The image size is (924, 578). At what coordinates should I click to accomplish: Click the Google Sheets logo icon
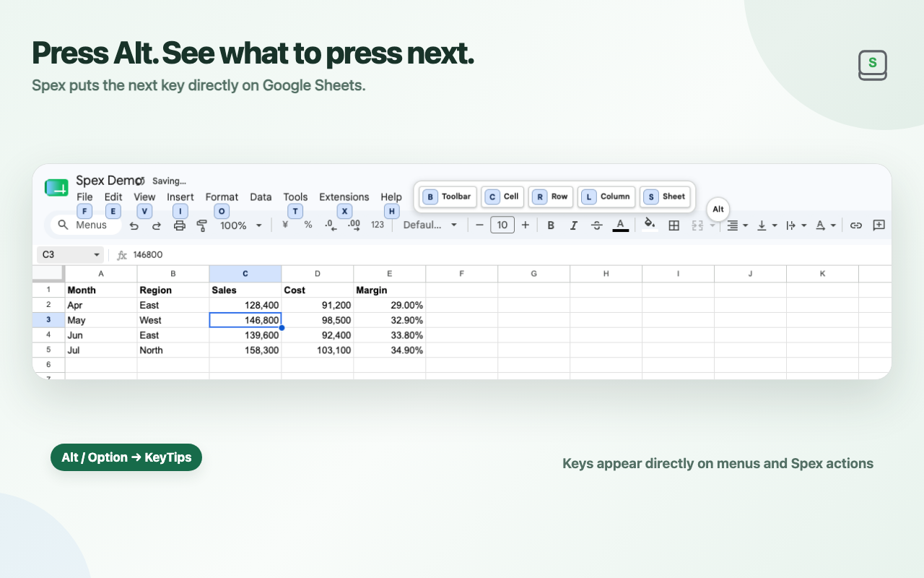[x=56, y=188]
